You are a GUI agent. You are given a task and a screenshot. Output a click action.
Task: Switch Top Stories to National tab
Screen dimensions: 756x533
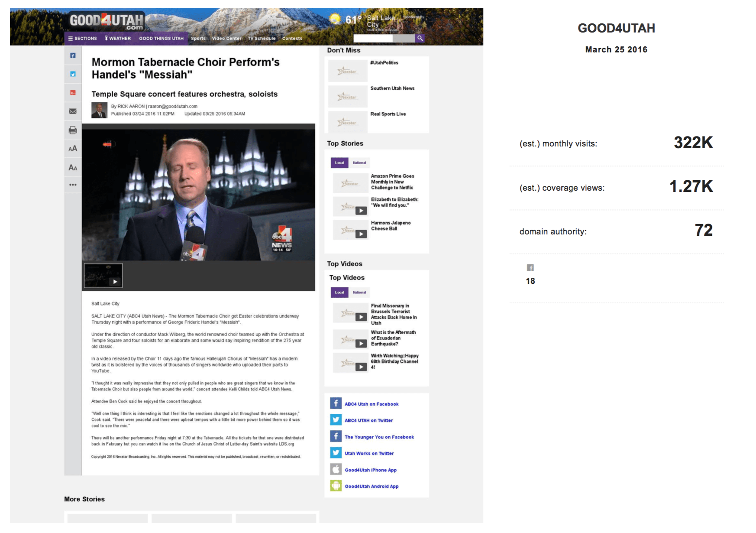point(359,163)
